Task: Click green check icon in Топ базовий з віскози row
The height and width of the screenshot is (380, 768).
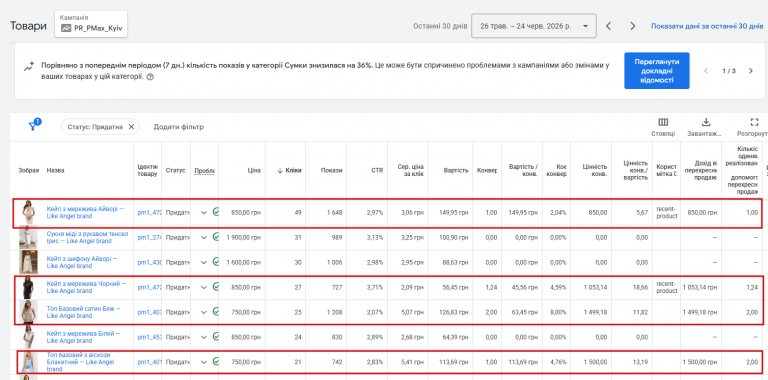Action: 216,362
